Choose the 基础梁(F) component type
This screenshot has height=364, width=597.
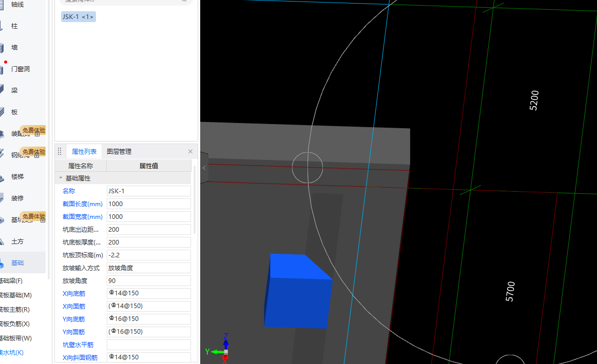[x=11, y=281]
